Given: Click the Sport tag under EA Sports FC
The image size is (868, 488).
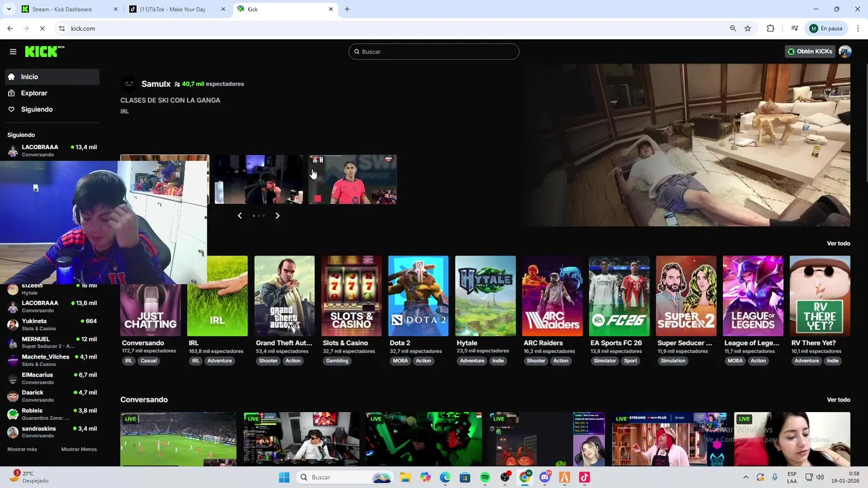Looking at the screenshot, I should point(631,361).
